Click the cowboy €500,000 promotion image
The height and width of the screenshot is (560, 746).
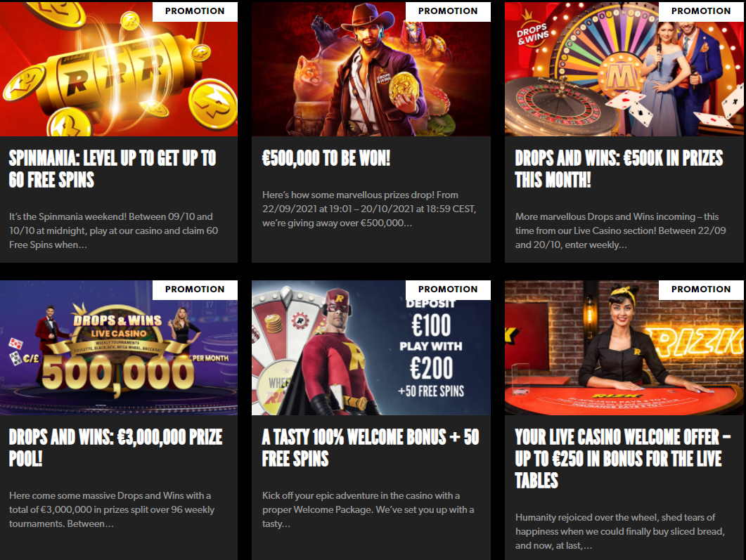[x=371, y=69]
